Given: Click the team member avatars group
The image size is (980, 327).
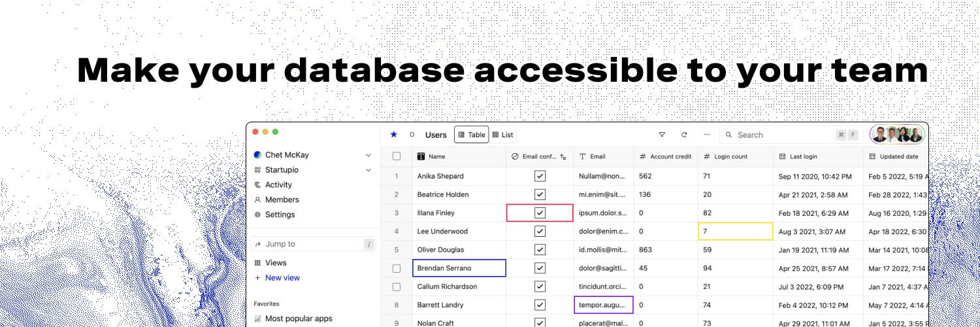Looking at the screenshot, I should coord(898,135).
